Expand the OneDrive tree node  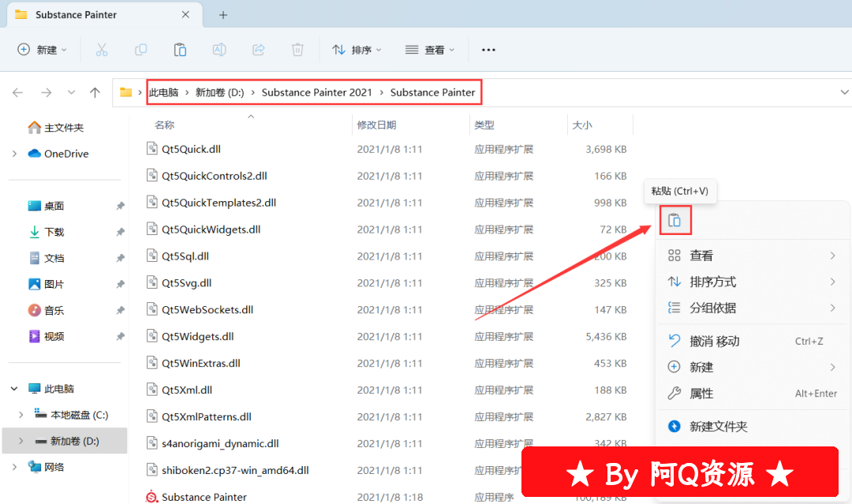[15, 154]
